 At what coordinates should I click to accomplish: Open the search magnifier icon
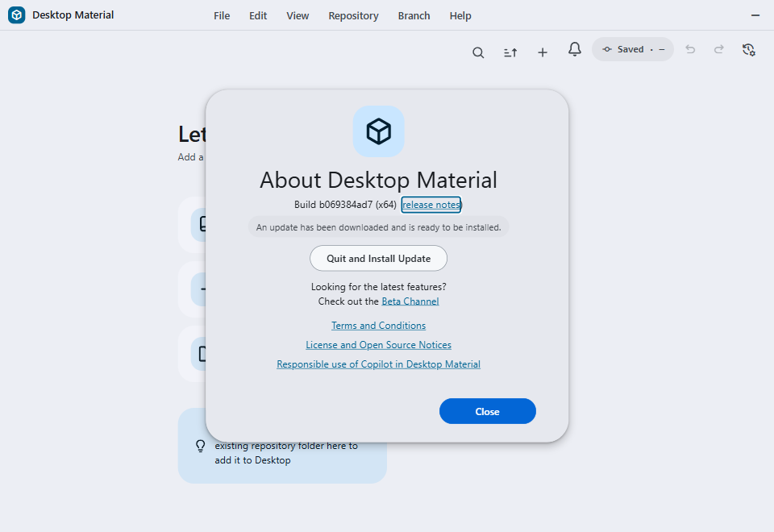pos(478,52)
